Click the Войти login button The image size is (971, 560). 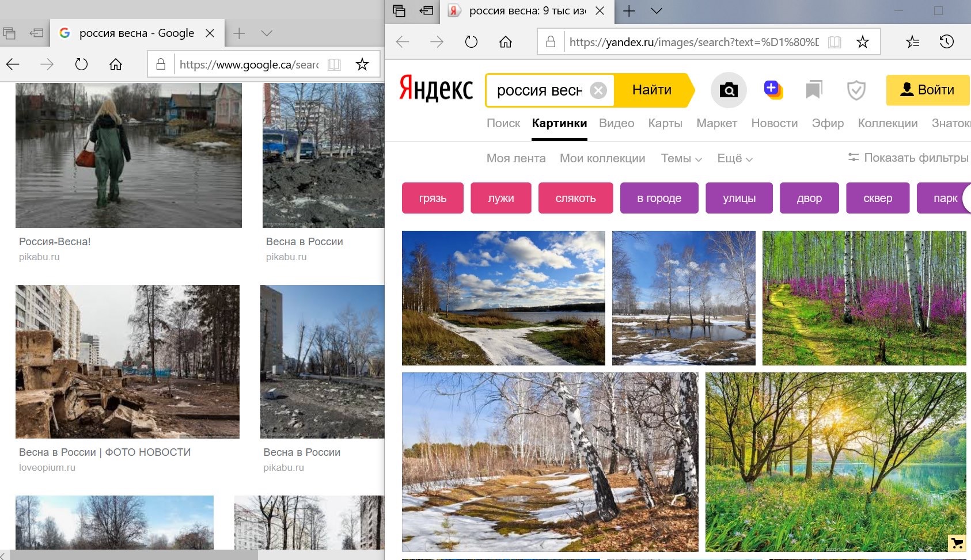click(x=927, y=90)
